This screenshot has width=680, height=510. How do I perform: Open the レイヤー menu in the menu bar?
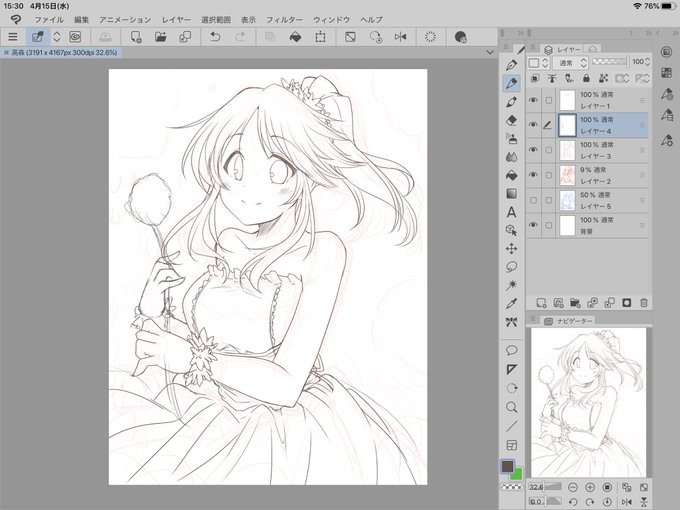(x=176, y=20)
